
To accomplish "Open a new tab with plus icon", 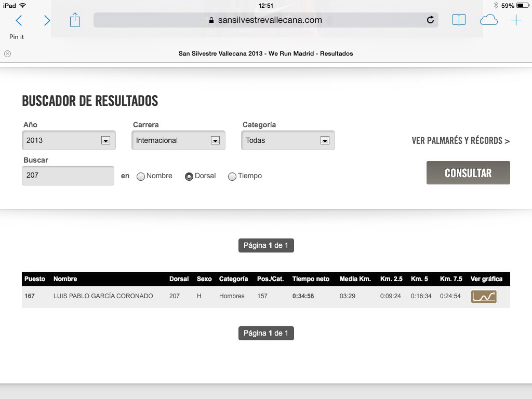I will coord(516,20).
